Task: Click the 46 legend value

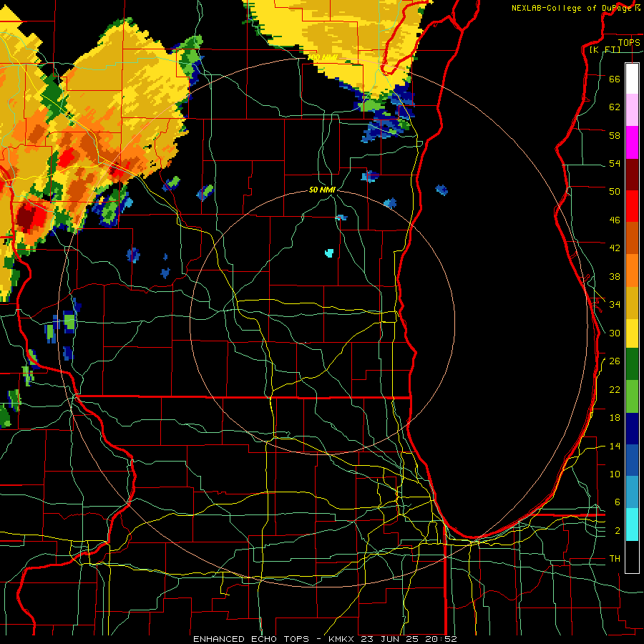Action: pyautogui.click(x=615, y=220)
